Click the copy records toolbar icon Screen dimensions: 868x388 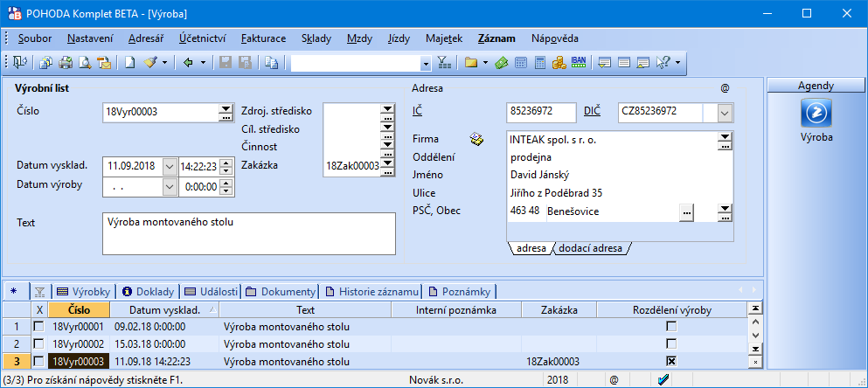46,63
